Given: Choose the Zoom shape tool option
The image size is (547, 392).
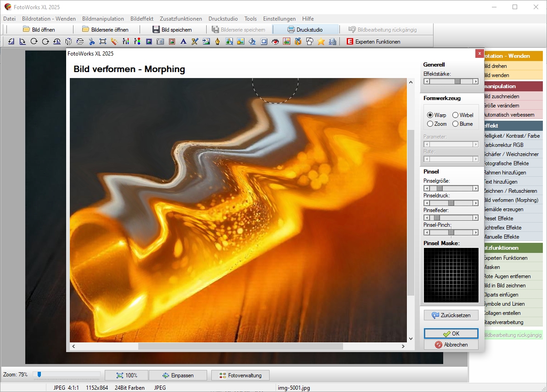Looking at the screenshot, I should click(x=430, y=124).
